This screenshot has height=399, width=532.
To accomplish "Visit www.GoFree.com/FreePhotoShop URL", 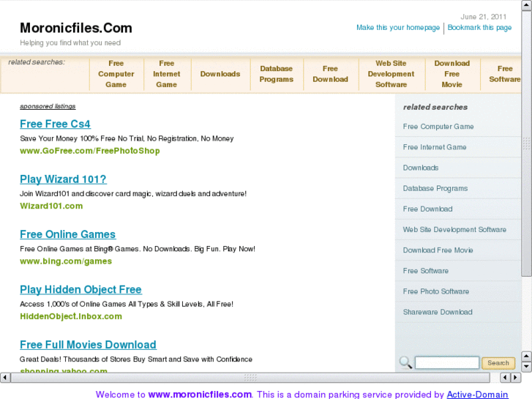I will [90, 151].
